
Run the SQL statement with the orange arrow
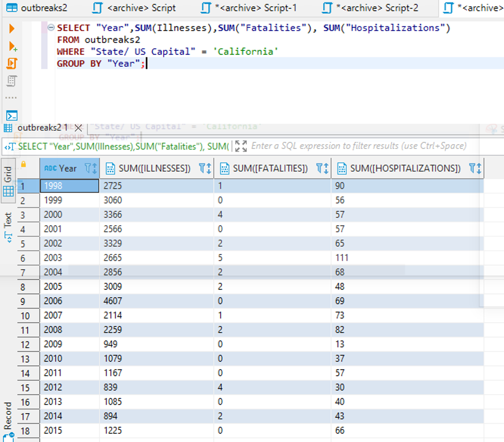[x=12, y=28]
